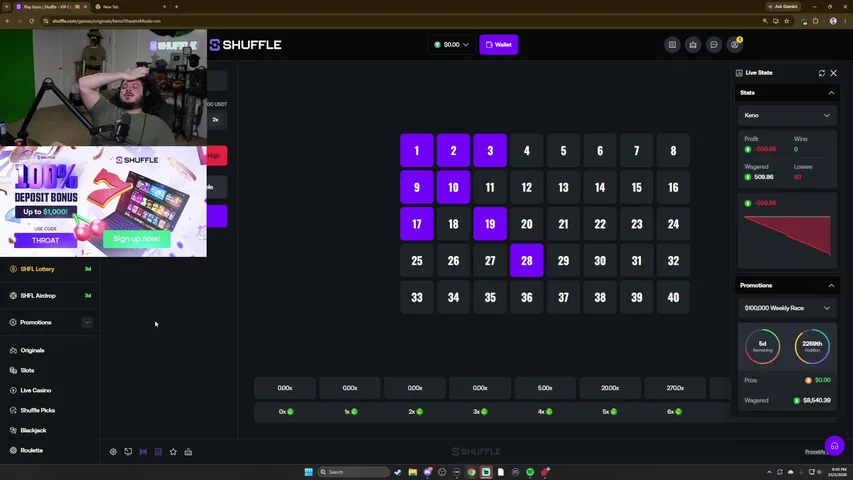Toggle theatre mode icon in game footer
The height and width of the screenshot is (480, 853).
point(143,452)
